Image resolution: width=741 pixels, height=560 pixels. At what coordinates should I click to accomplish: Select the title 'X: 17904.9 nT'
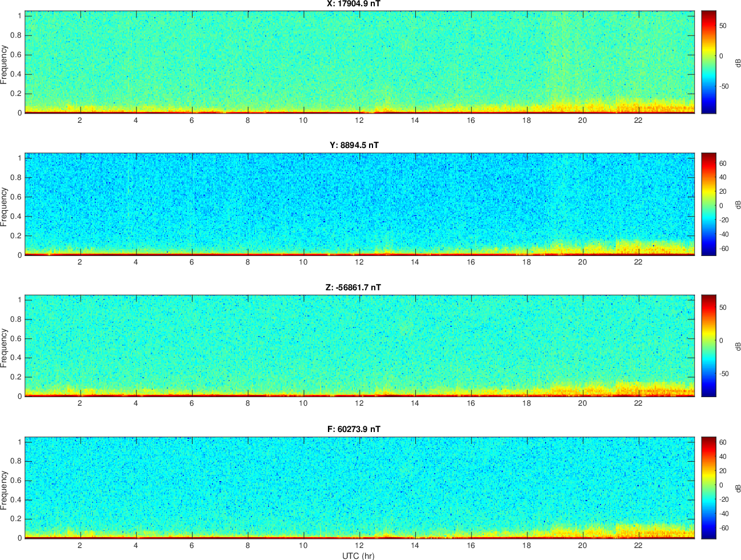[x=354, y=4]
